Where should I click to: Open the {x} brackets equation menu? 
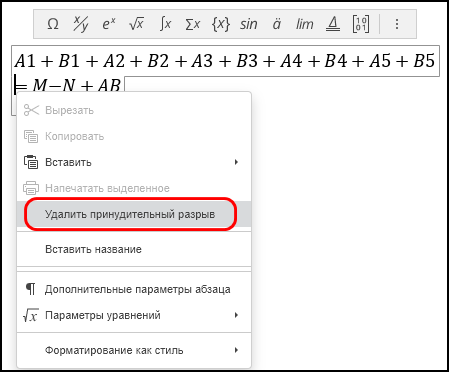point(221,24)
